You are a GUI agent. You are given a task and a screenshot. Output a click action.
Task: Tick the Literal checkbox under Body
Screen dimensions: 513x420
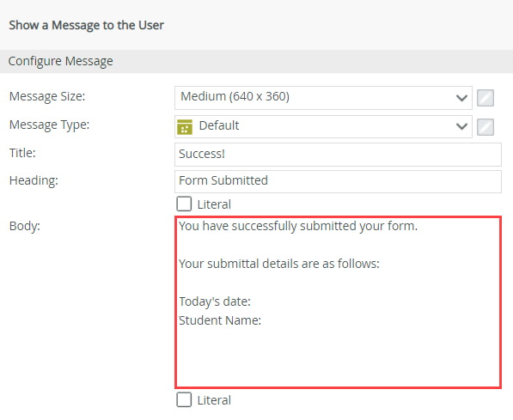184,399
